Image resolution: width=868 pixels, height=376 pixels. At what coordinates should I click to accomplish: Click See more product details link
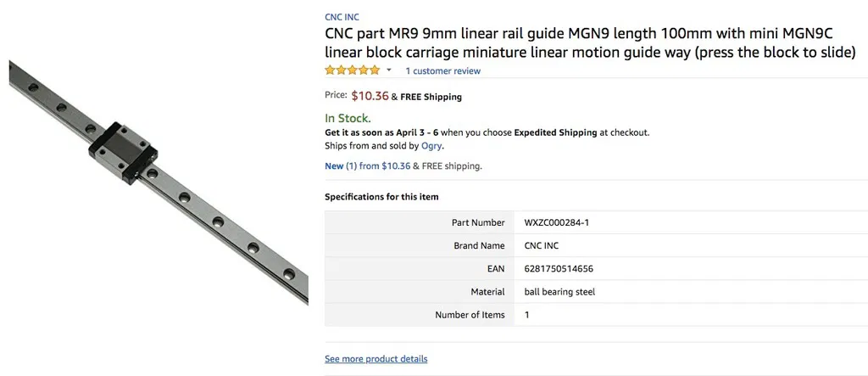(x=376, y=359)
